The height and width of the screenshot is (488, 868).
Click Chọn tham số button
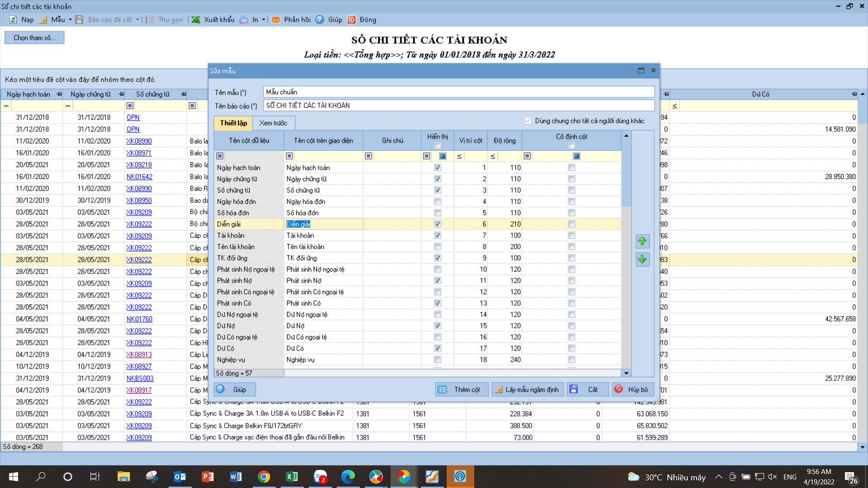pyautogui.click(x=34, y=38)
